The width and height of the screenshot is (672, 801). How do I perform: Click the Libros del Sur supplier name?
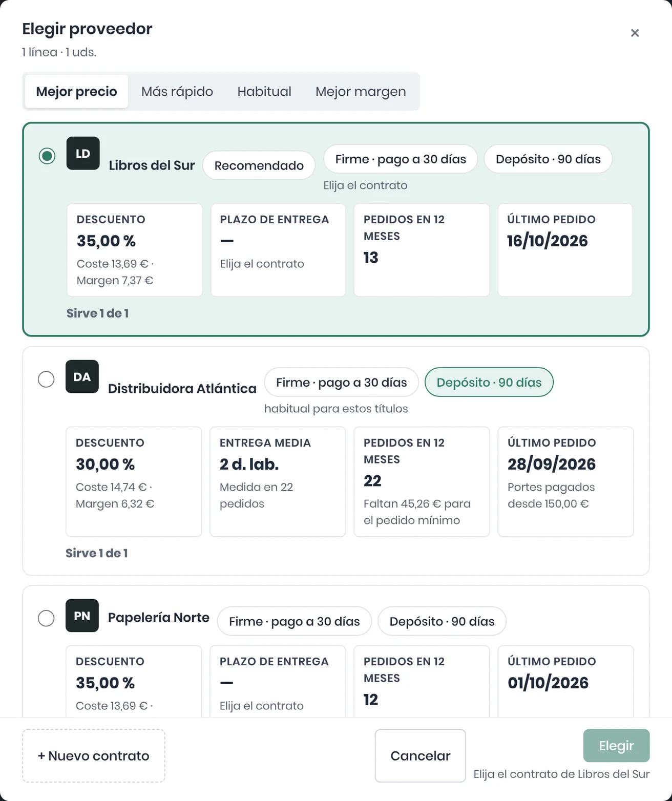(x=152, y=165)
